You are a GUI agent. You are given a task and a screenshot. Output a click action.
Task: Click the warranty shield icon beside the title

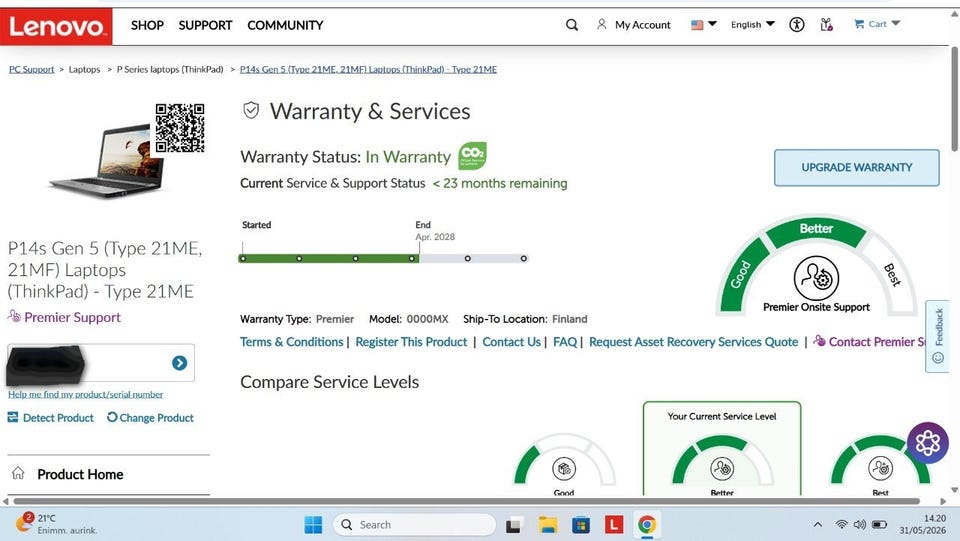[x=251, y=111]
